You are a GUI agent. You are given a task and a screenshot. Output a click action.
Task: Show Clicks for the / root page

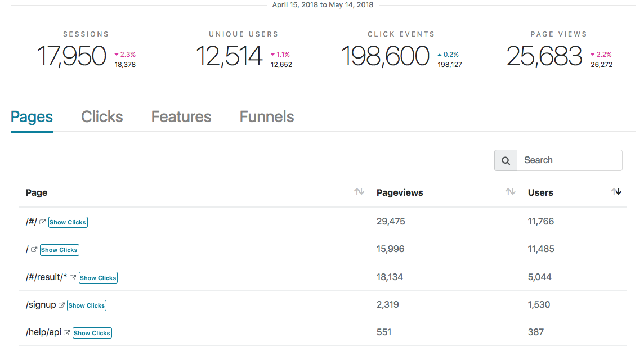[60, 250]
